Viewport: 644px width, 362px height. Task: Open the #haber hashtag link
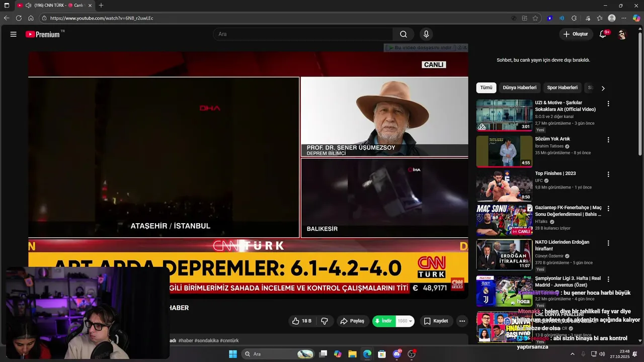(186, 340)
